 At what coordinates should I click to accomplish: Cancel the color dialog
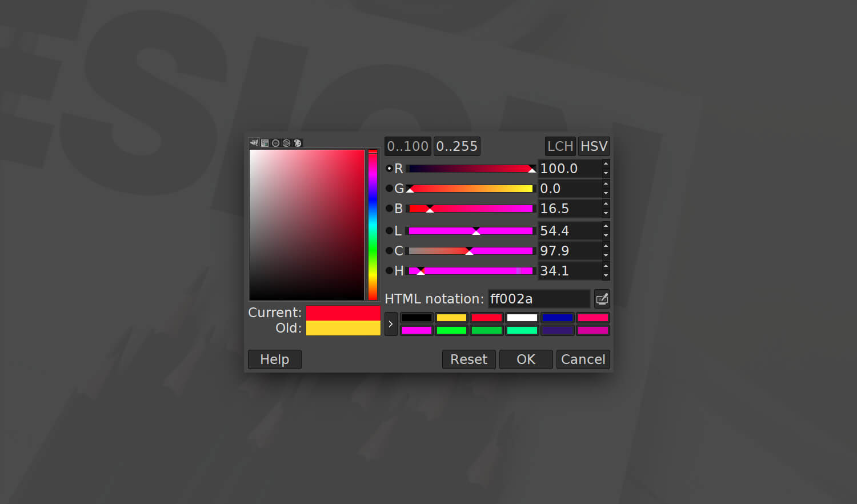pyautogui.click(x=583, y=359)
